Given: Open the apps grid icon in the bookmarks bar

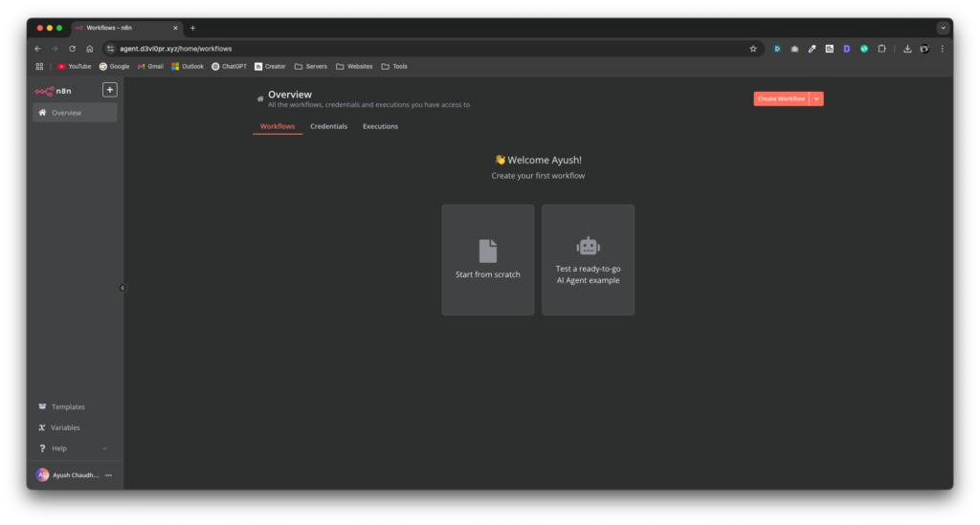Looking at the screenshot, I should coord(39,66).
